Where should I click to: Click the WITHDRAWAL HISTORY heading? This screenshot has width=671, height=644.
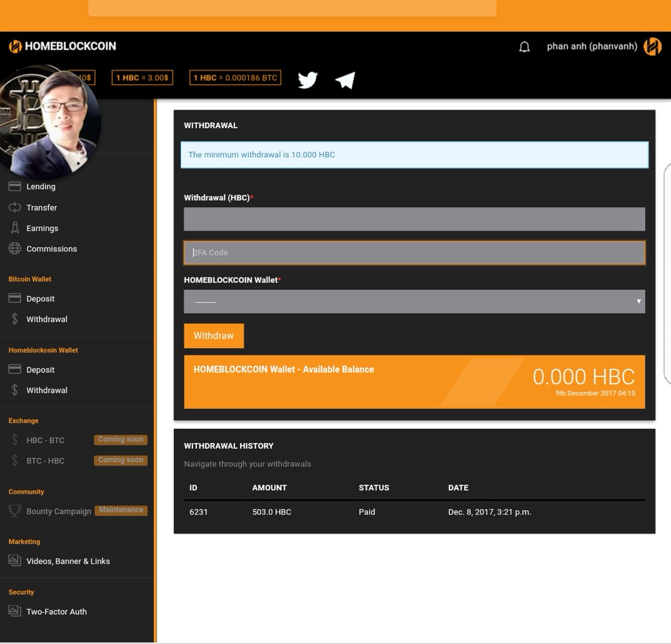pyautogui.click(x=229, y=446)
